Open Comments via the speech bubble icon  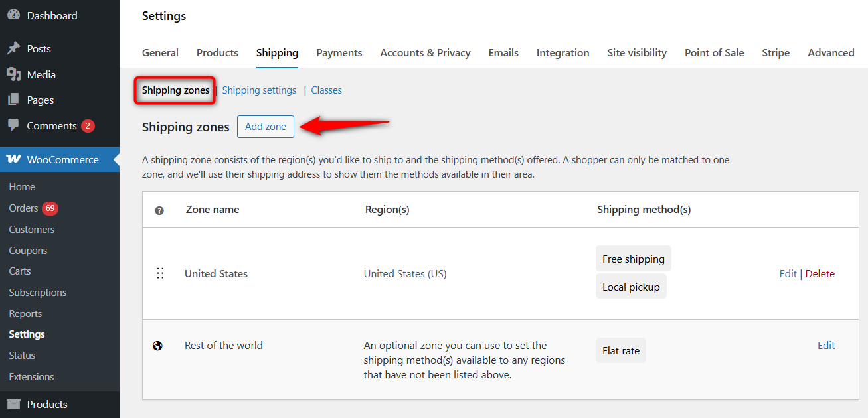(x=14, y=125)
